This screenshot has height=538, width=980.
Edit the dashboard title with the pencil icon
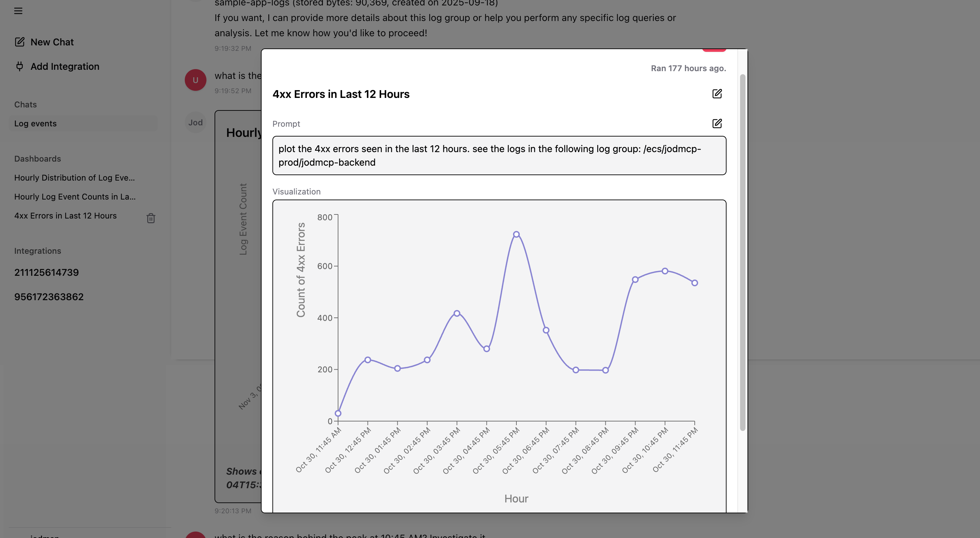coord(717,94)
